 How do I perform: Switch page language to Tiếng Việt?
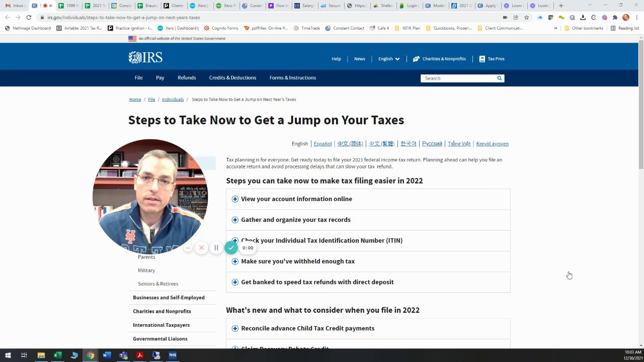click(459, 144)
